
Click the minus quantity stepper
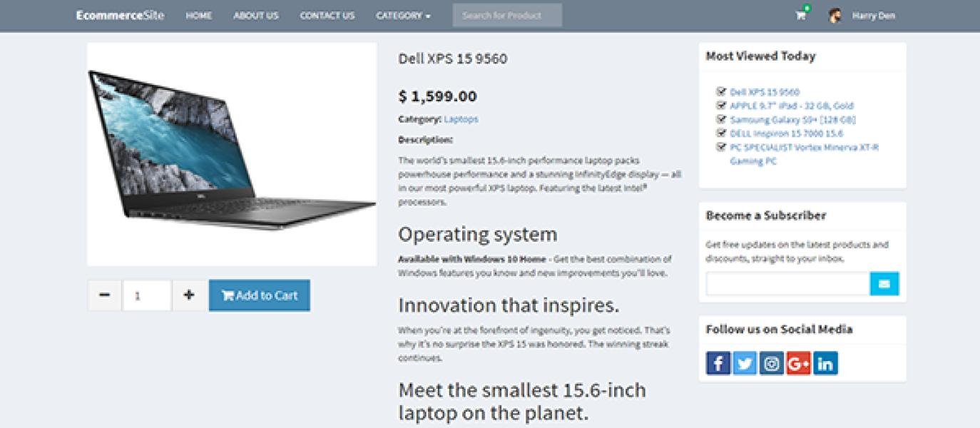click(104, 295)
